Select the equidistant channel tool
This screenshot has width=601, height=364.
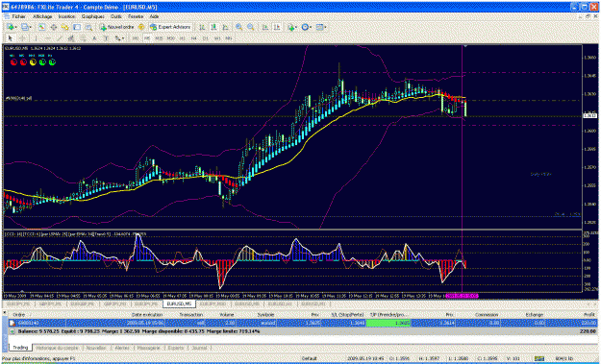coord(71,38)
